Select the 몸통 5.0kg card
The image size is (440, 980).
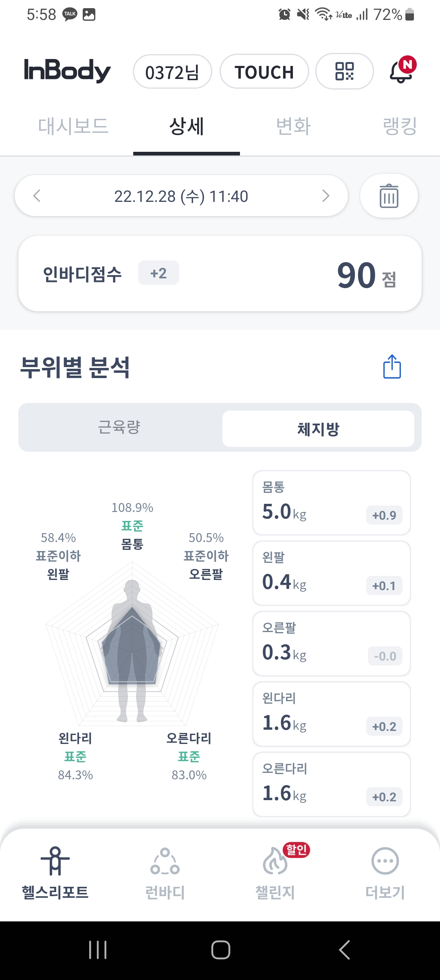332,503
